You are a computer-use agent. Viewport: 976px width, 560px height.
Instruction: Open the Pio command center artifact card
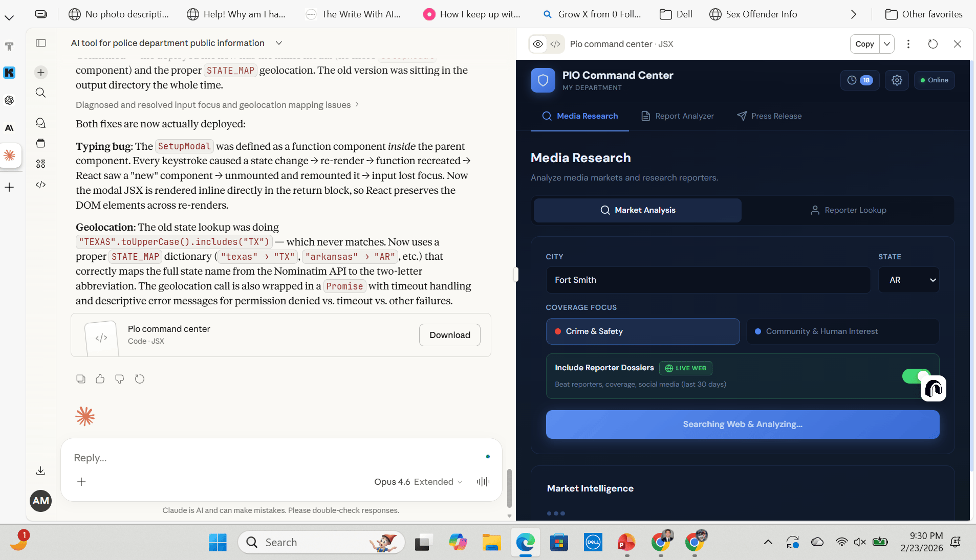click(x=281, y=335)
